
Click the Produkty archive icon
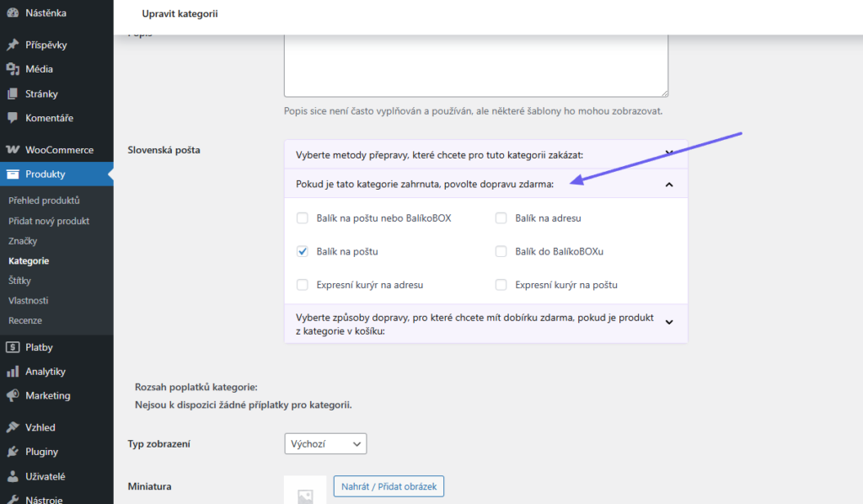point(13,174)
